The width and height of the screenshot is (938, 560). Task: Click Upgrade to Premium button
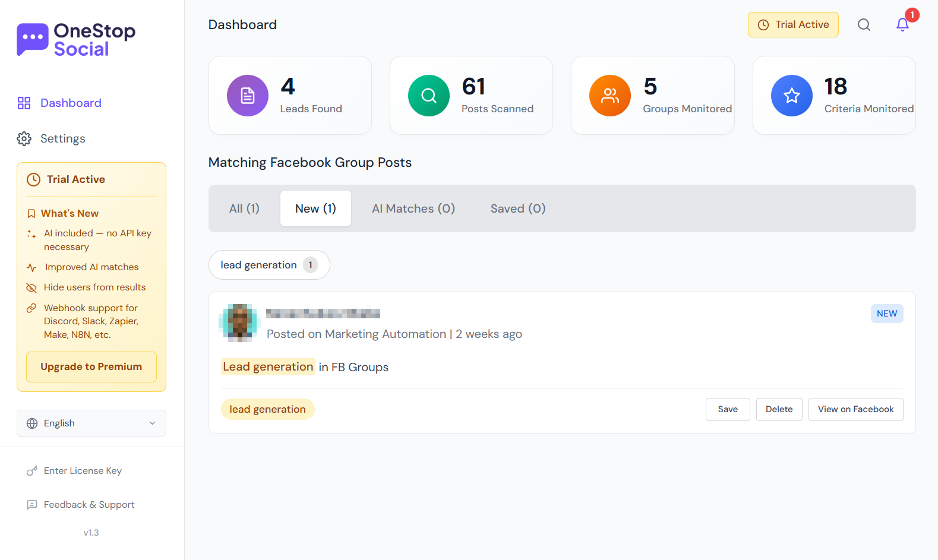(x=91, y=367)
